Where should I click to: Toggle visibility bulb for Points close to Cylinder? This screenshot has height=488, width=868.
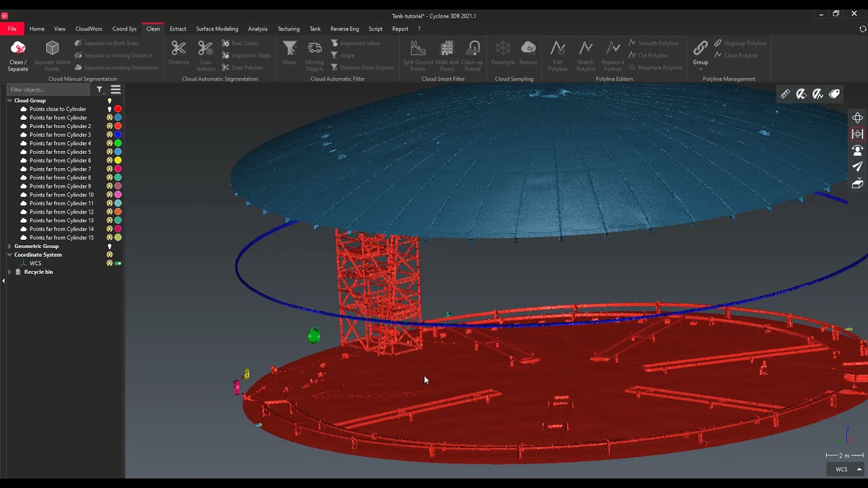click(x=109, y=109)
